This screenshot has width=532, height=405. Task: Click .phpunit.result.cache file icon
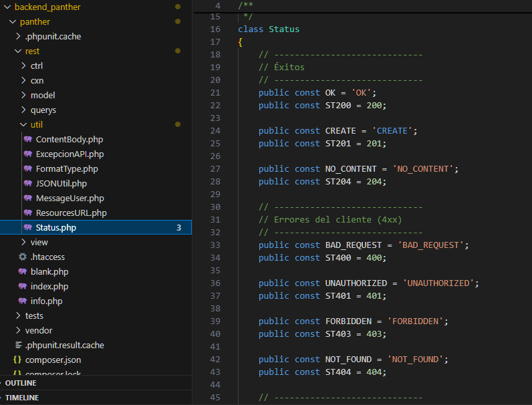pos(18,345)
